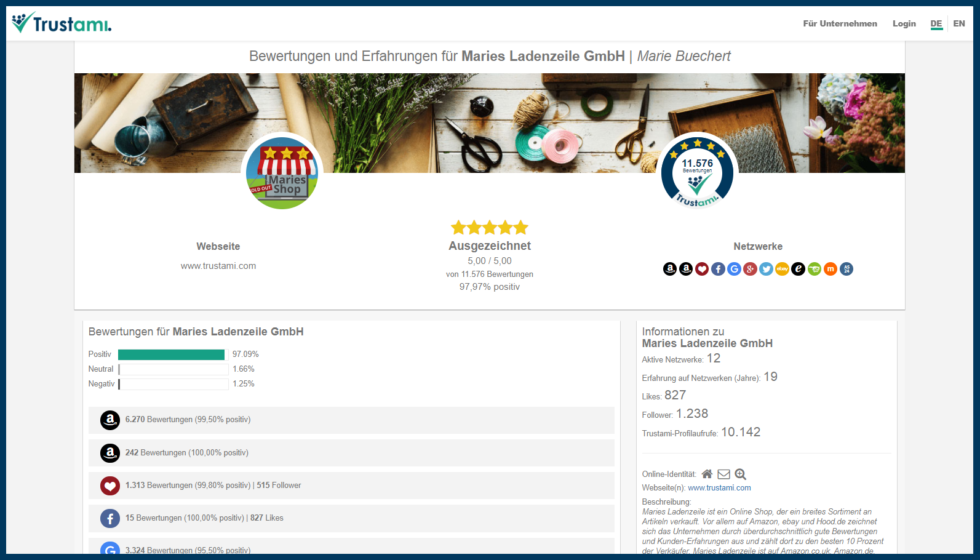Open www.trustami.com link under Webseite heading
Image resolution: width=980 pixels, height=560 pixels.
click(x=218, y=266)
